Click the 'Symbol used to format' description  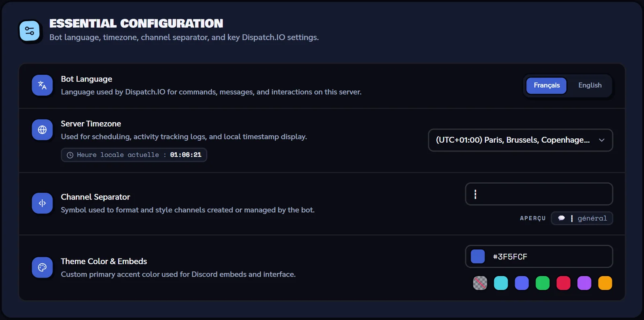188,210
